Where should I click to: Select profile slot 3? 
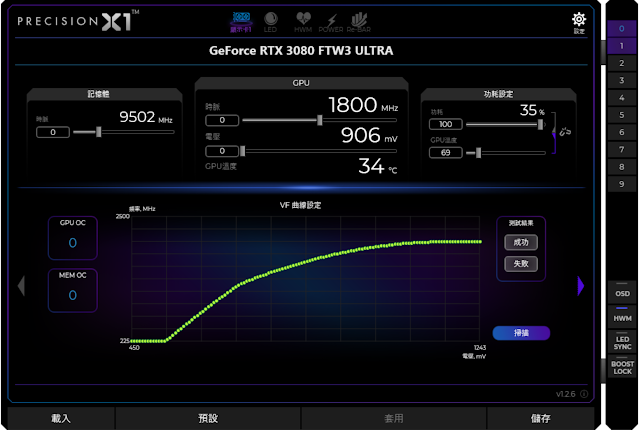click(621, 80)
